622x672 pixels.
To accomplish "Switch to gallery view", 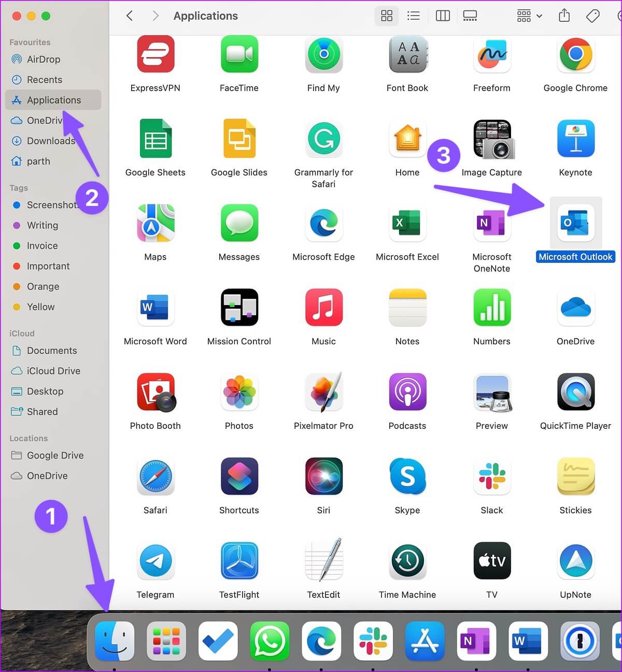I will tap(470, 16).
